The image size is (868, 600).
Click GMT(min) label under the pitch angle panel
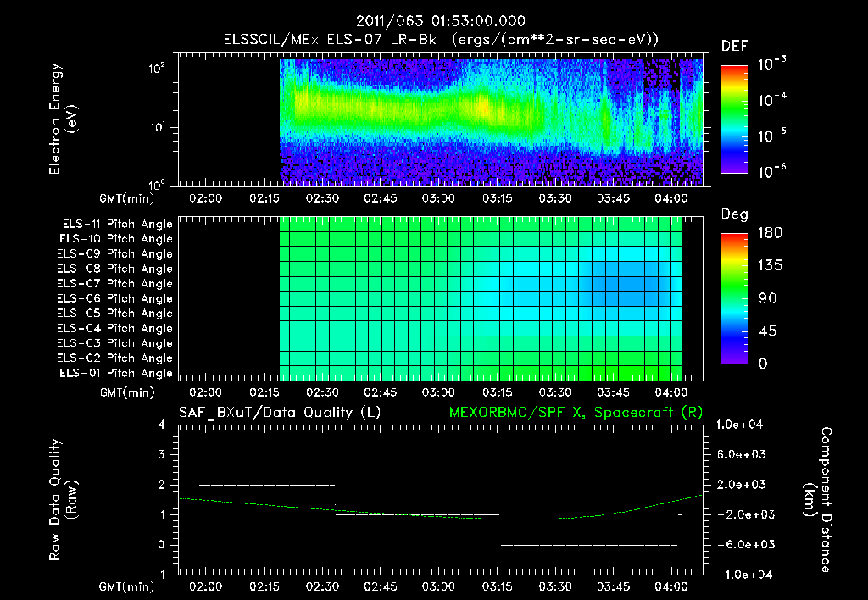pos(127,393)
